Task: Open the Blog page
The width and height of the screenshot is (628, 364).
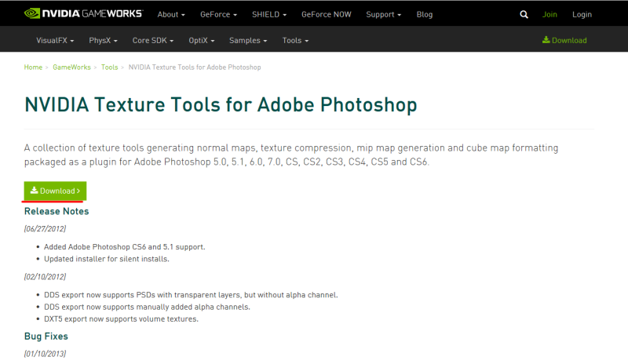Action: [425, 14]
